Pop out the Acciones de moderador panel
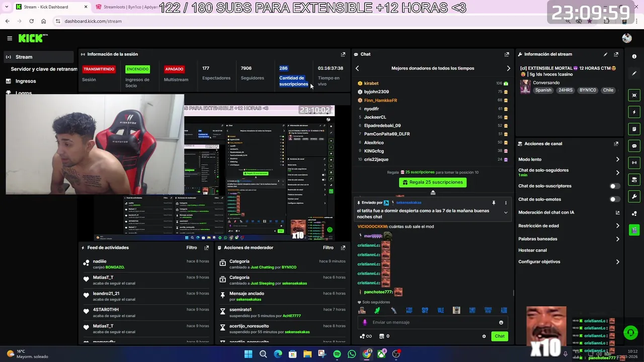 [x=343, y=248]
